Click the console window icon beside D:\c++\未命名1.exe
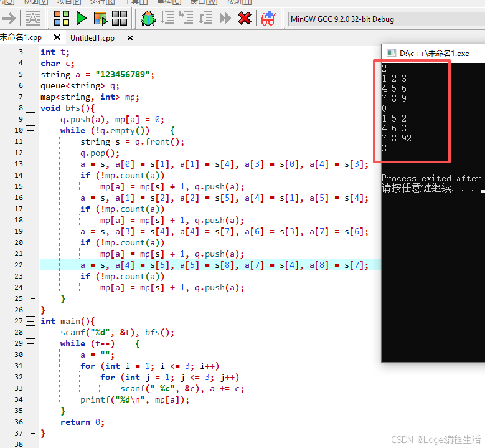 [391, 53]
